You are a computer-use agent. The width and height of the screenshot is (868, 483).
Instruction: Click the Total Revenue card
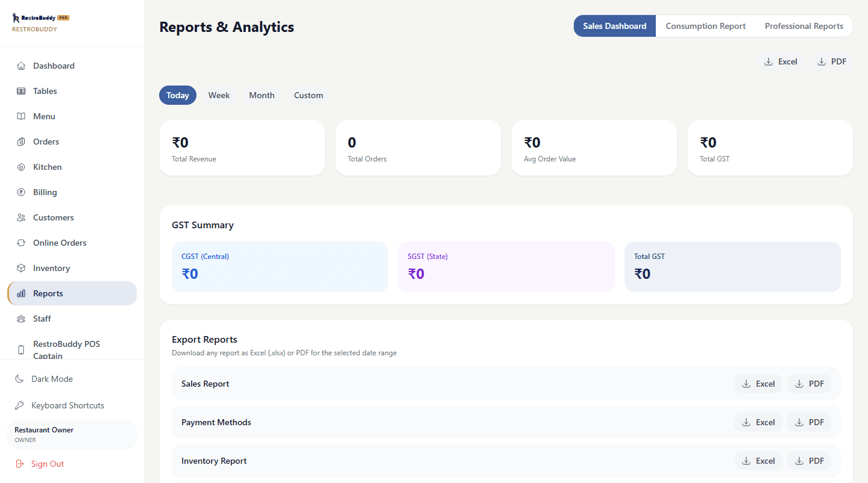[242, 148]
